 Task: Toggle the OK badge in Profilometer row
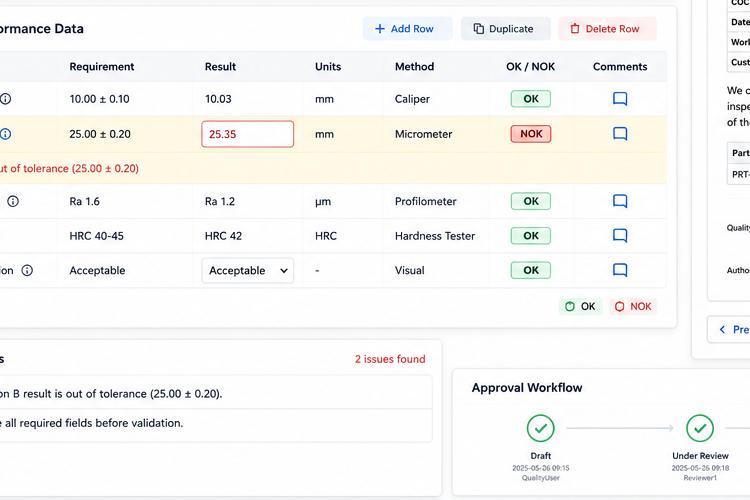tap(530, 201)
